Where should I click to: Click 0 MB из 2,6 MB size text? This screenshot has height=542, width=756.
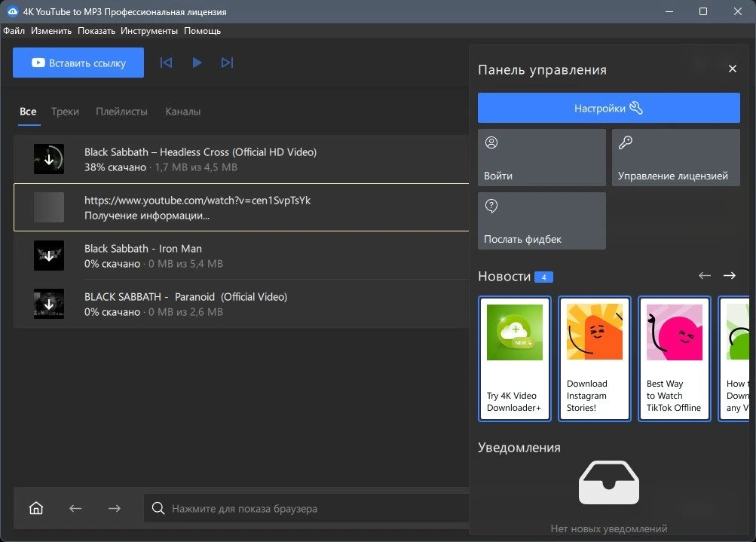pyautogui.click(x=185, y=312)
